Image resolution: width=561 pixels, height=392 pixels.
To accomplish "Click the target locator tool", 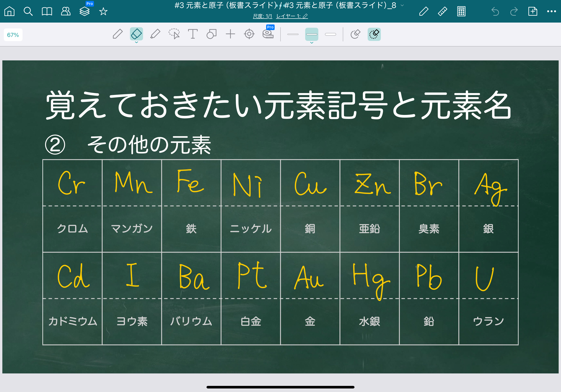I will click(249, 34).
